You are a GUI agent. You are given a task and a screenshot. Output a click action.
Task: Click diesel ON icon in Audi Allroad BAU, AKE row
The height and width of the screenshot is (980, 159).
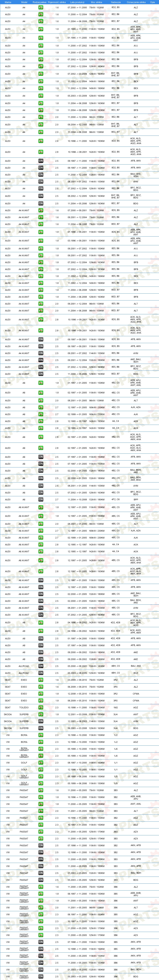41,666
